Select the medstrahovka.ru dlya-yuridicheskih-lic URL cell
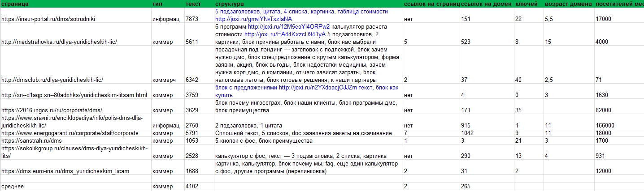 76,34
